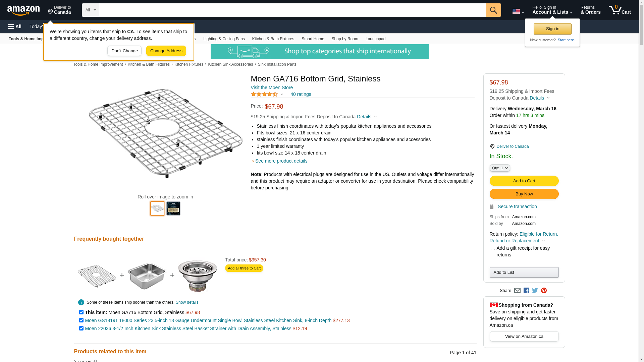644x362 pixels.
Task: Toggle the gift receipt checkbox
Action: 493,248
